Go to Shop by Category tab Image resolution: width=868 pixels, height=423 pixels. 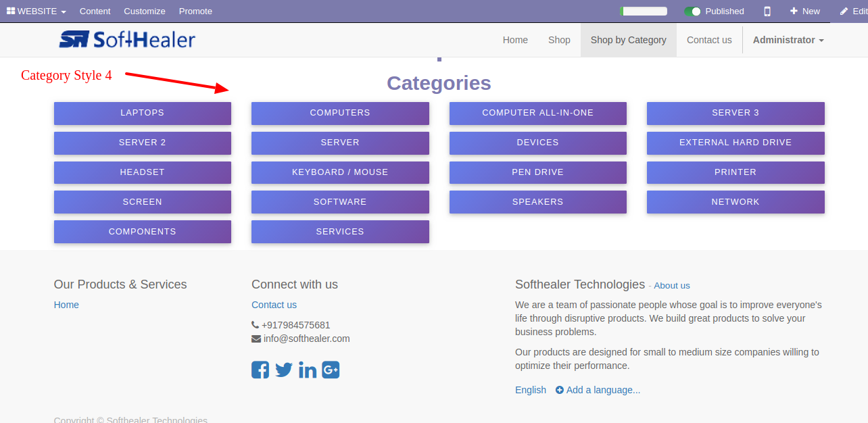click(x=629, y=40)
